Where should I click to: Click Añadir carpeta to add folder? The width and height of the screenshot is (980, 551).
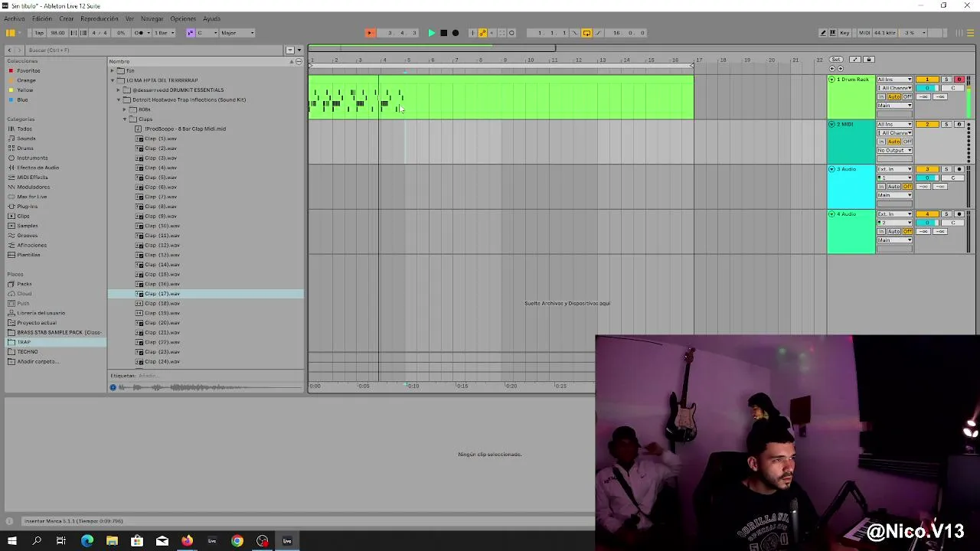point(37,361)
